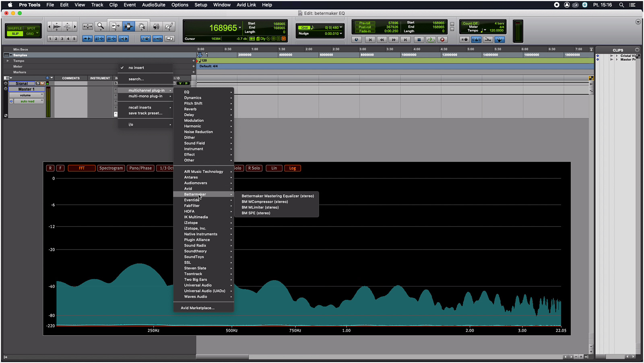Select the Scrubber speaker tool

tap(156, 27)
